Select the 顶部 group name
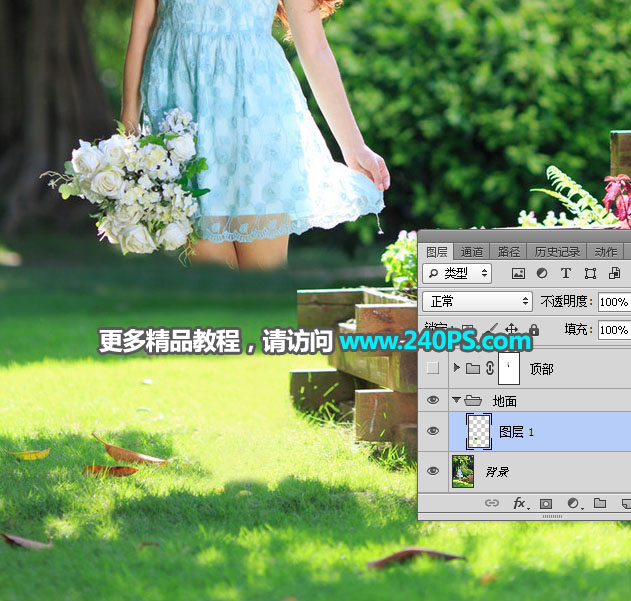The height and width of the screenshot is (601, 631). 542,369
